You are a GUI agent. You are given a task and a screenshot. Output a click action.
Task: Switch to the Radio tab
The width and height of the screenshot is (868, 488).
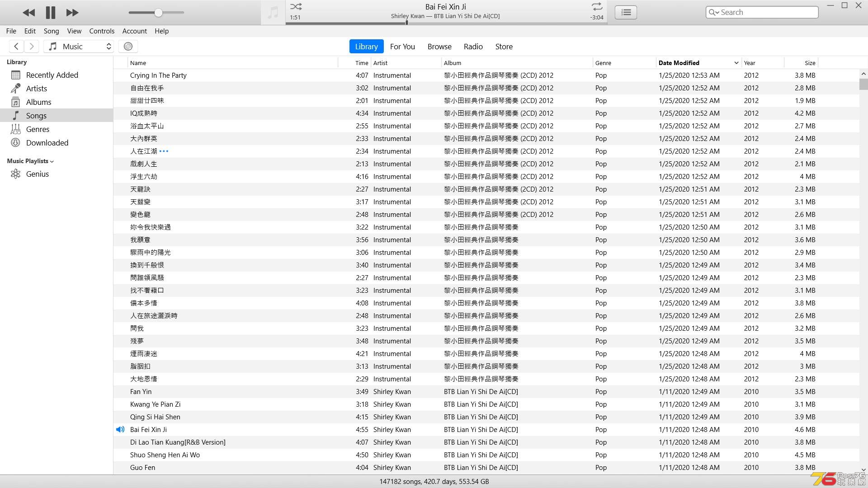click(473, 47)
